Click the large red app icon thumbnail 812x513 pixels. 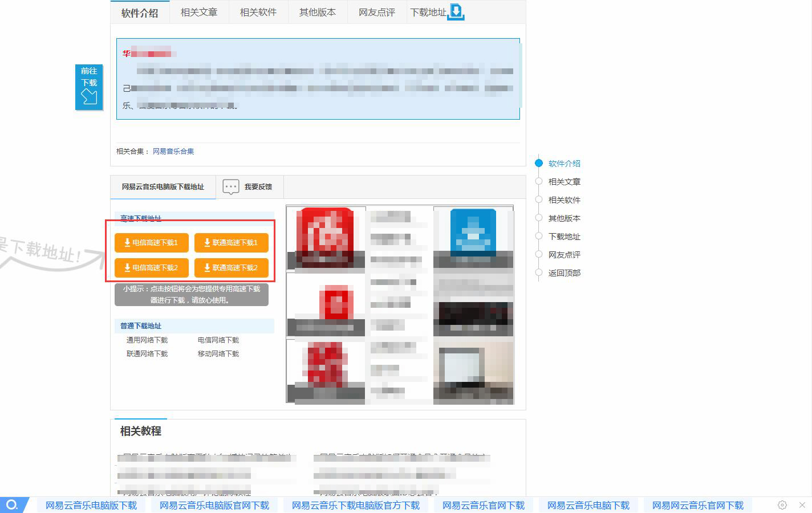(326, 237)
